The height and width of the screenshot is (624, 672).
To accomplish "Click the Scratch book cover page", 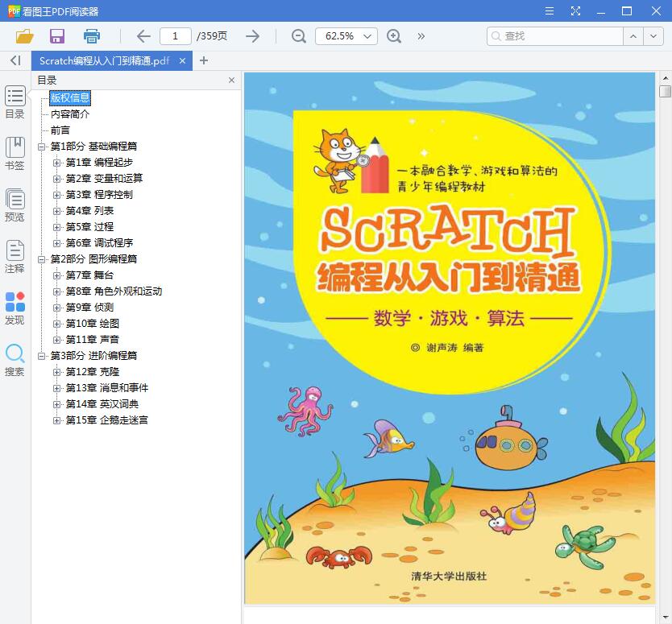I will tap(450, 338).
